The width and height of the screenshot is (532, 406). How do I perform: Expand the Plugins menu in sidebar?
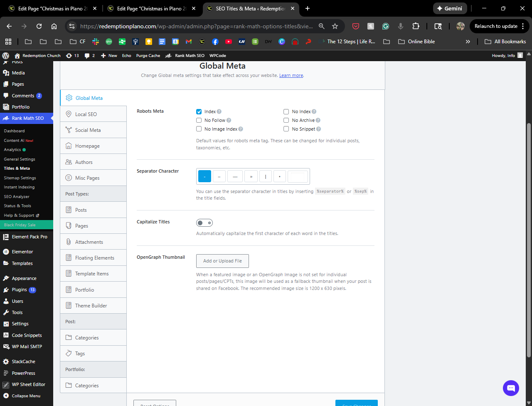pyautogui.click(x=19, y=290)
